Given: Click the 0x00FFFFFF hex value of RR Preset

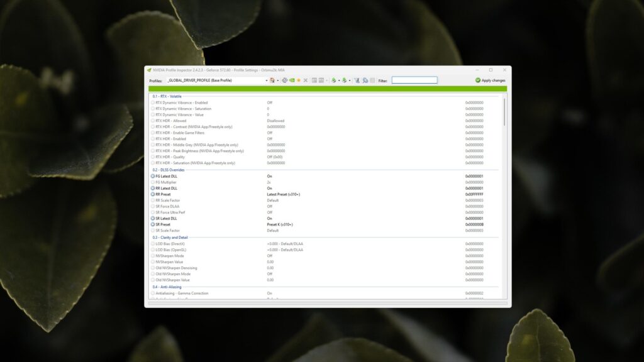Looking at the screenshot, I should click(474, 194).
